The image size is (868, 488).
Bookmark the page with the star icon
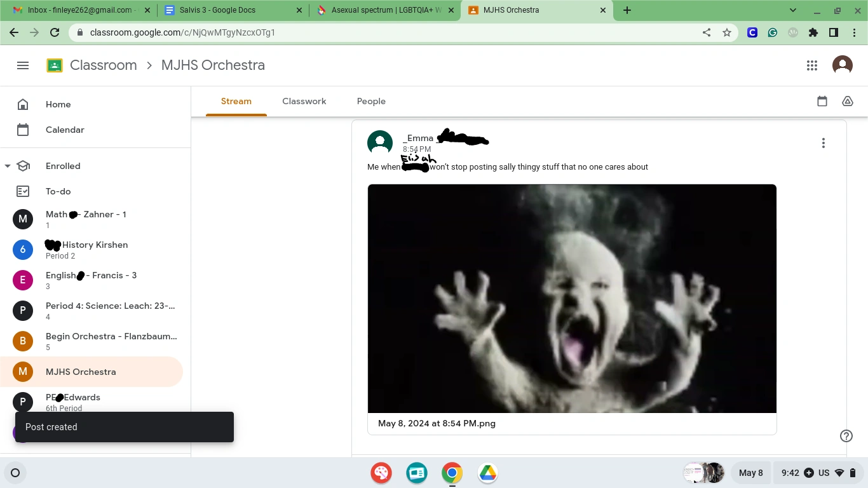pyautogui.click(x=727, y=32)
